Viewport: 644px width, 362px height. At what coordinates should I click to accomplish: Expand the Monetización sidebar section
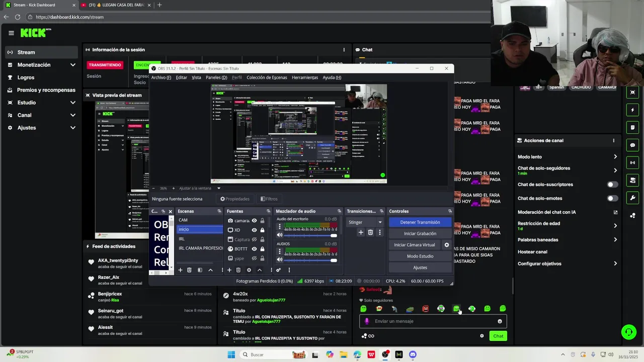[x=72, y=65]
